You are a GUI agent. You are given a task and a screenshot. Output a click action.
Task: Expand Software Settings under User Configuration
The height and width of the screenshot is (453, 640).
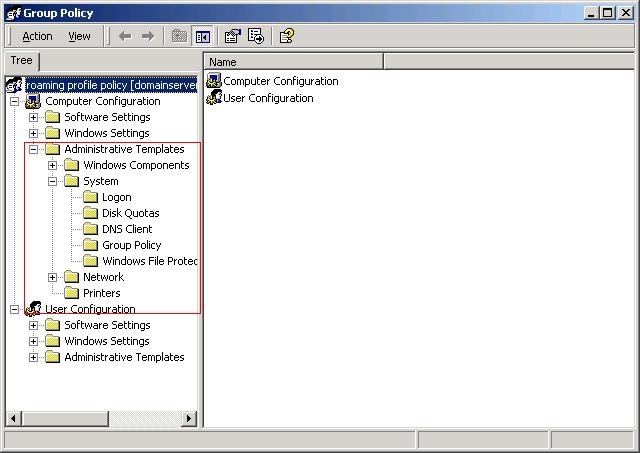coord(33,325)
